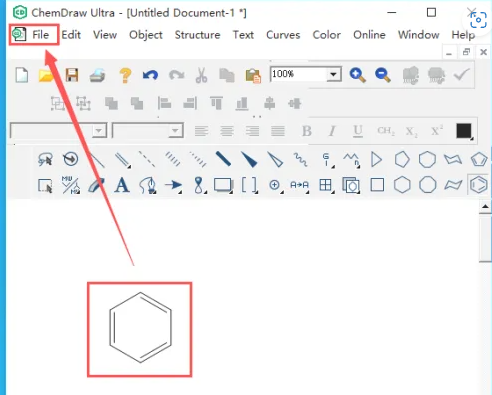Click the Align Bottom Edges icon
Viewport: 492px width, 395px height.
pyautogui.click(x=242, y=104)
